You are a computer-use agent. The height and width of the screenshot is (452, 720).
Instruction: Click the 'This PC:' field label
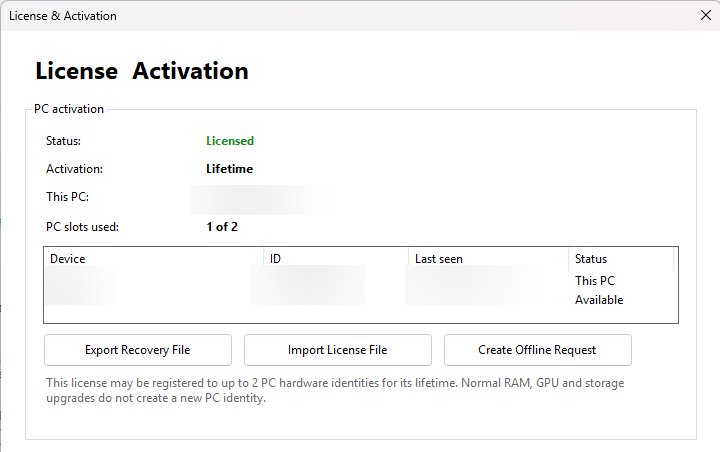(68, 197)
